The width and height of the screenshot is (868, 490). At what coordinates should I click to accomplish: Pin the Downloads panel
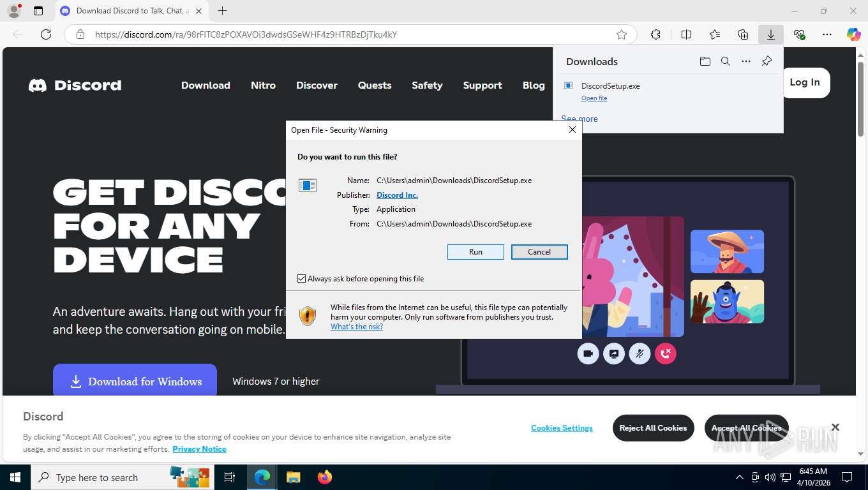pyautogui.click(x=767, y=61)
